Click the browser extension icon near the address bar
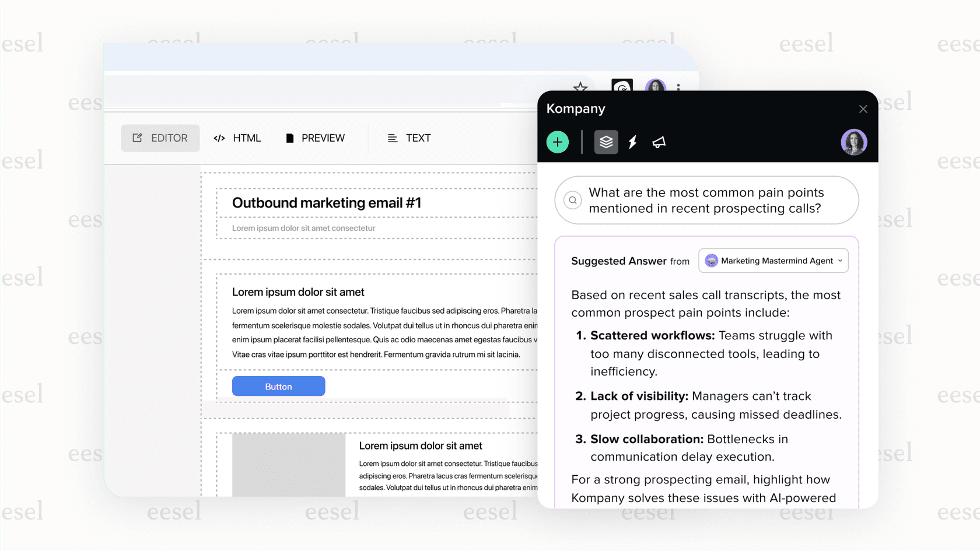 (x=622, y=87)
